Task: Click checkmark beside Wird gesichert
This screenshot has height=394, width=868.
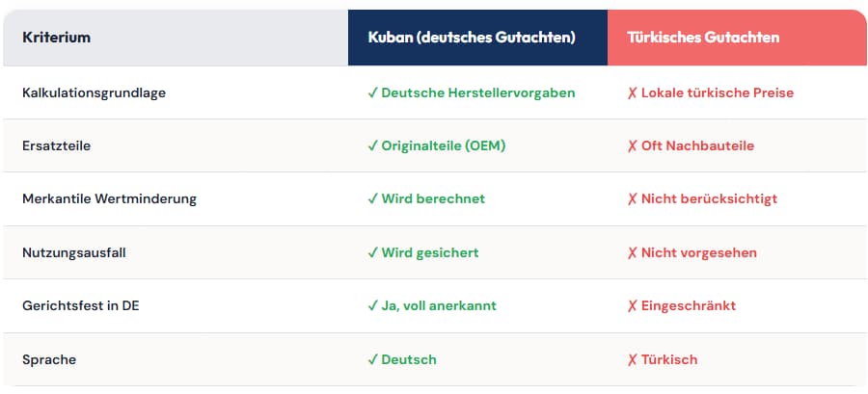Action: [372, 253]
